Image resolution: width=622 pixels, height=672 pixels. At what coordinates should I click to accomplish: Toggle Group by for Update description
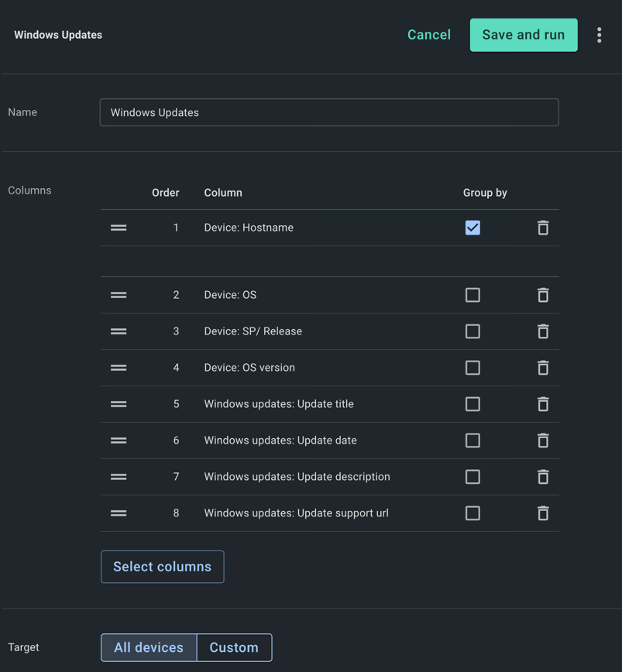473,477
